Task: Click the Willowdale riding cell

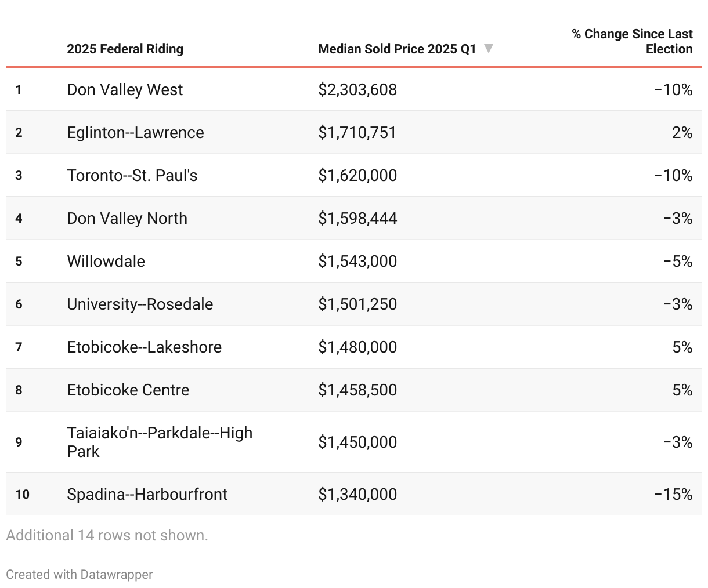Action: [106, 261]
